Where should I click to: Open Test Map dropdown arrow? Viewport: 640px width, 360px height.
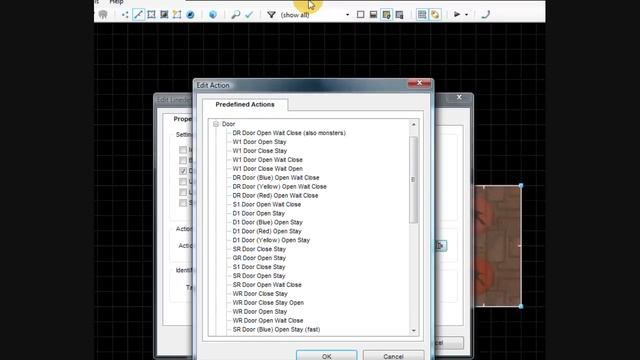467,15
